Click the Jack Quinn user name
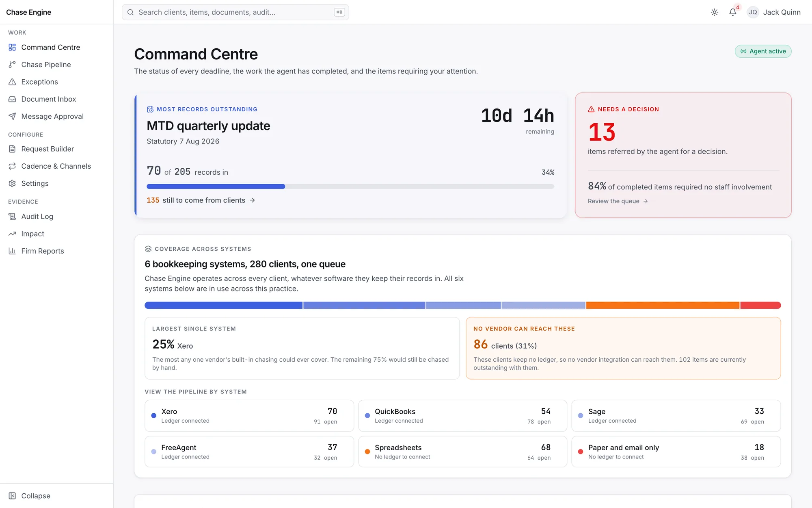812x508 pixels. (782, 12)
